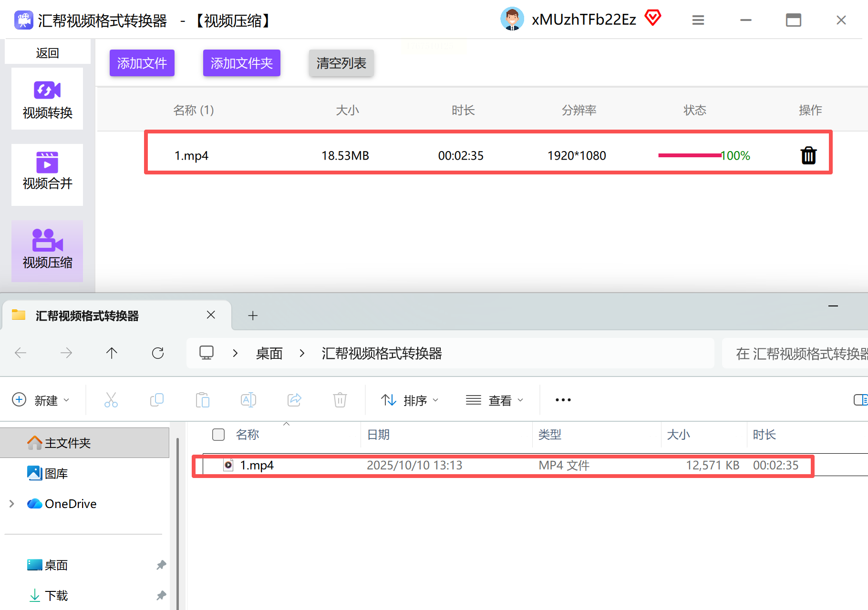
Task: Expand the chevron after the monitor icon
Action: pos(235,353)
